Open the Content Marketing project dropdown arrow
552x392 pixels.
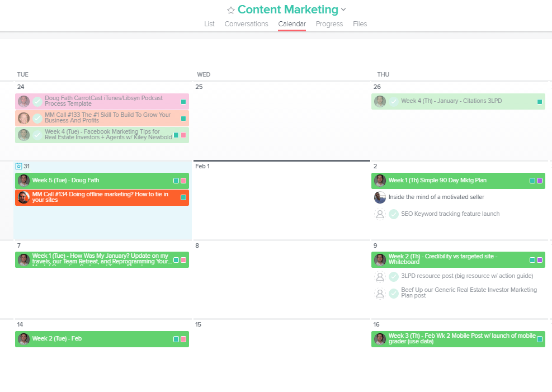pyautogui.click(x=343, y=10)
